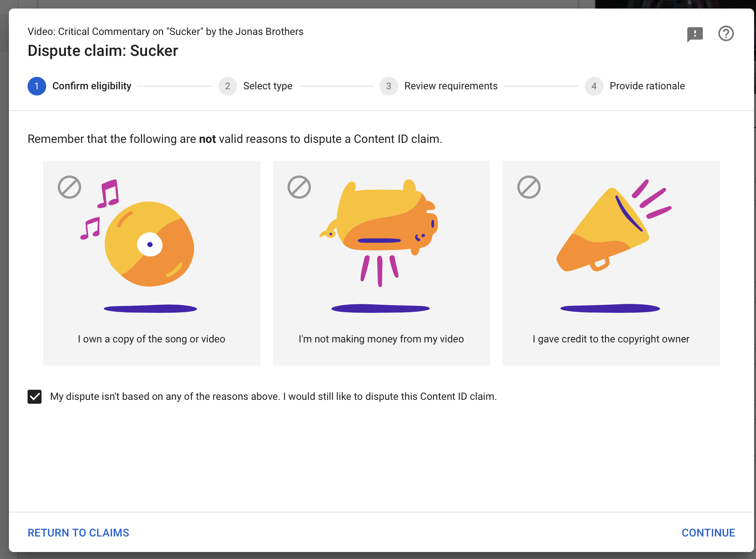Image resolution: width=756 pixels, height=559 pixels.
Task: Open the help question mark icon
Action: 726,33
